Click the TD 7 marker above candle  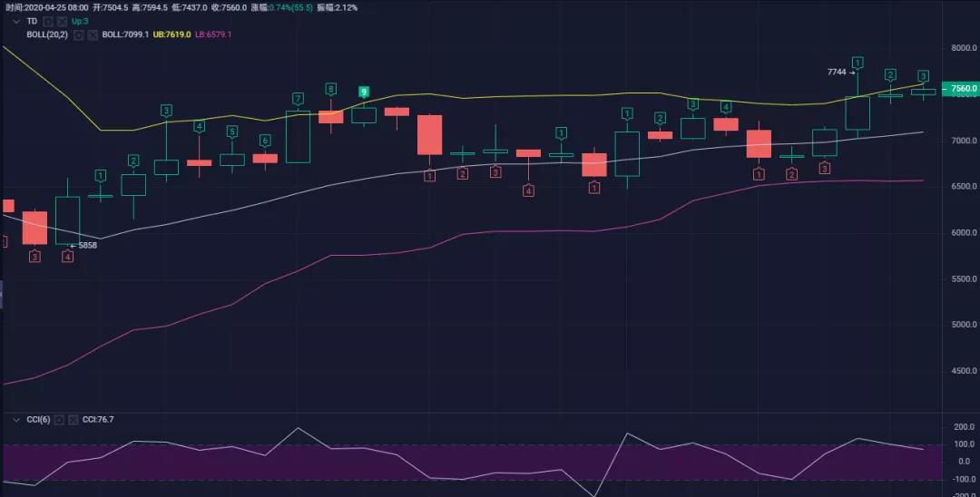pyautogui.click(x=298, y=99)
